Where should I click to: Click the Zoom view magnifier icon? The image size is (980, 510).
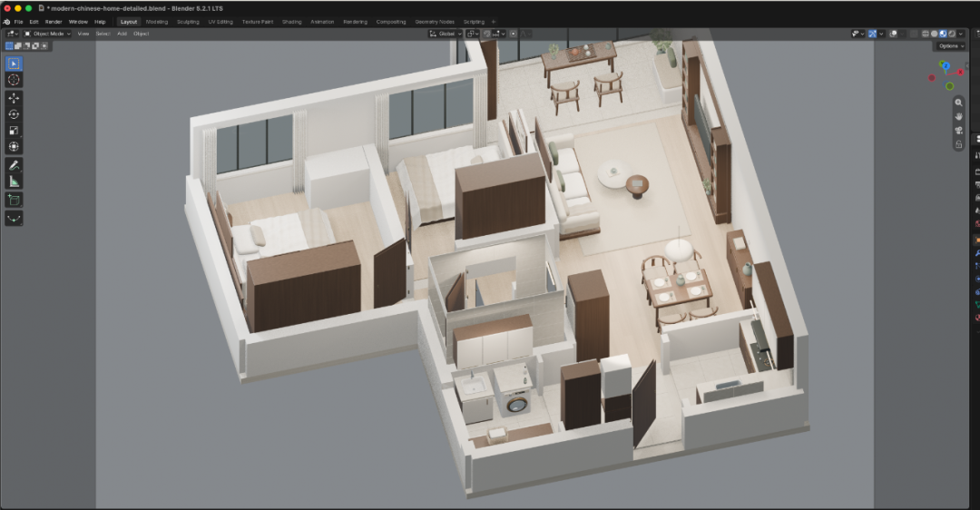pyautogui.click(x=958, y=103)
